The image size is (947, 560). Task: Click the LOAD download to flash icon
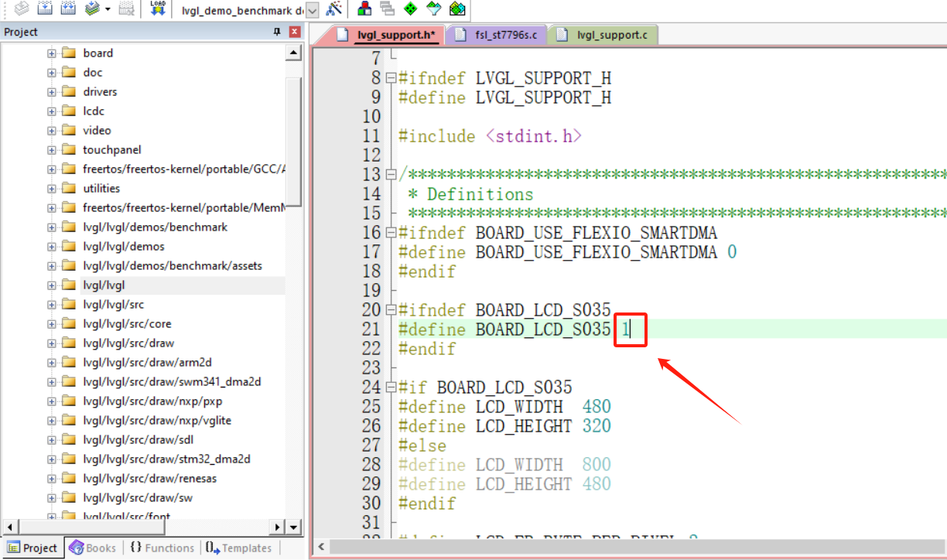click(x=158, y=9)
